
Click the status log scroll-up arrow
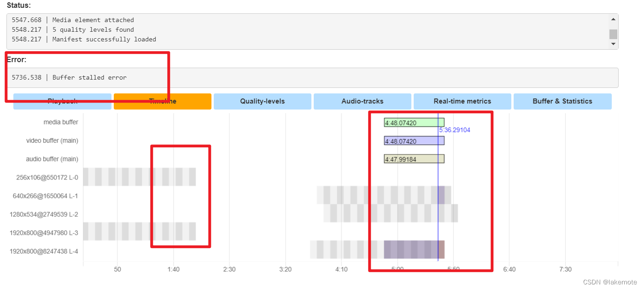(x=613, y=19)
